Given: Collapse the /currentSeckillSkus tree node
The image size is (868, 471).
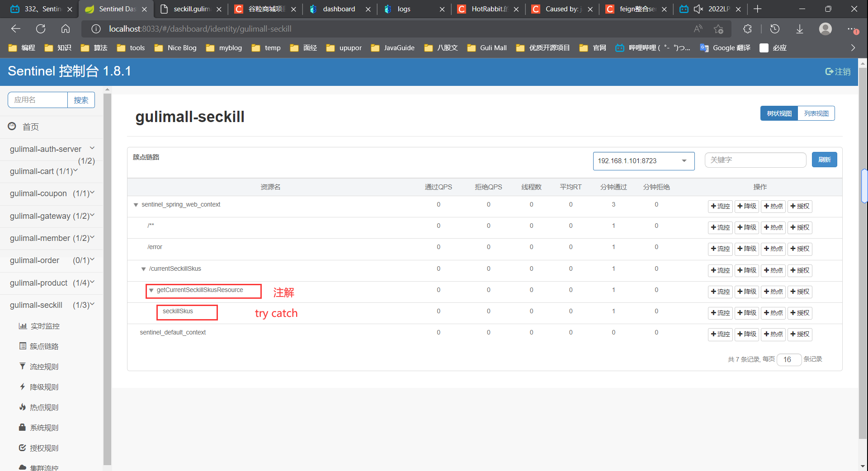Looking at the screenshot, I should point(143,269).
